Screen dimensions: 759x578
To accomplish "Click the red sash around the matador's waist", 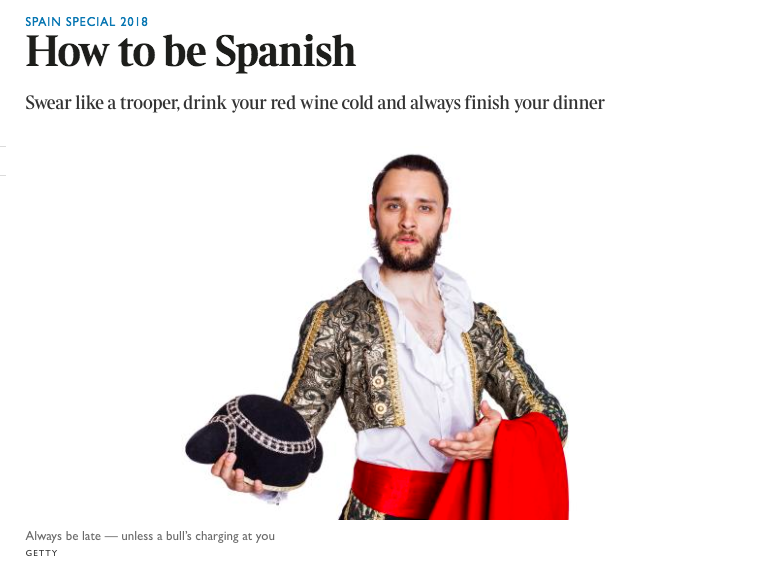I will [395, 487].
